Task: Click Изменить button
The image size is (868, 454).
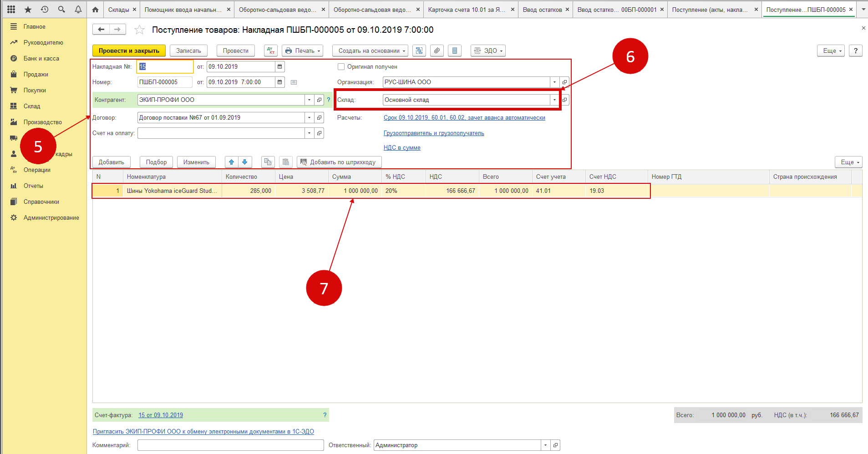Action: (x=196, y=162)
